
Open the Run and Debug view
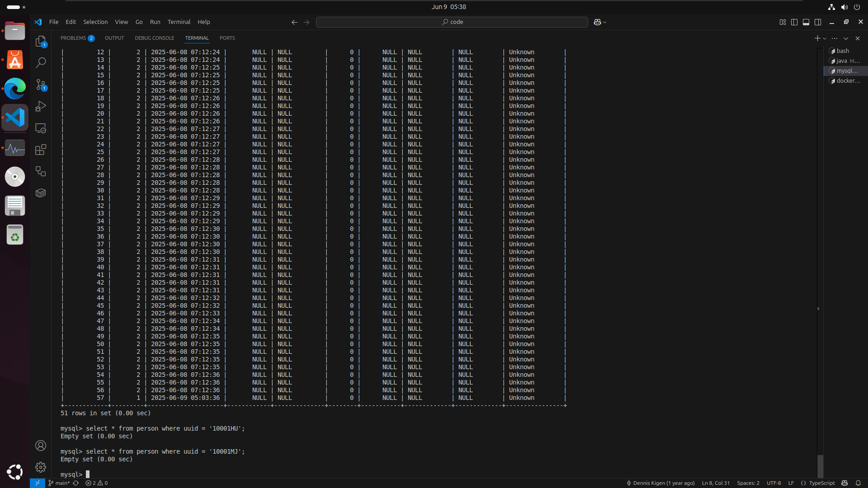pos(41,106)
